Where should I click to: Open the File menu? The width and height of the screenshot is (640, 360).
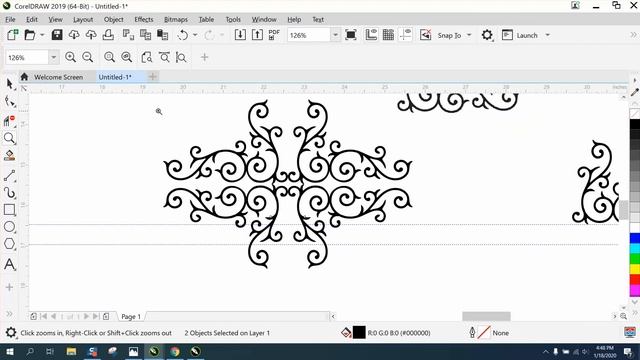click(10, 19)
